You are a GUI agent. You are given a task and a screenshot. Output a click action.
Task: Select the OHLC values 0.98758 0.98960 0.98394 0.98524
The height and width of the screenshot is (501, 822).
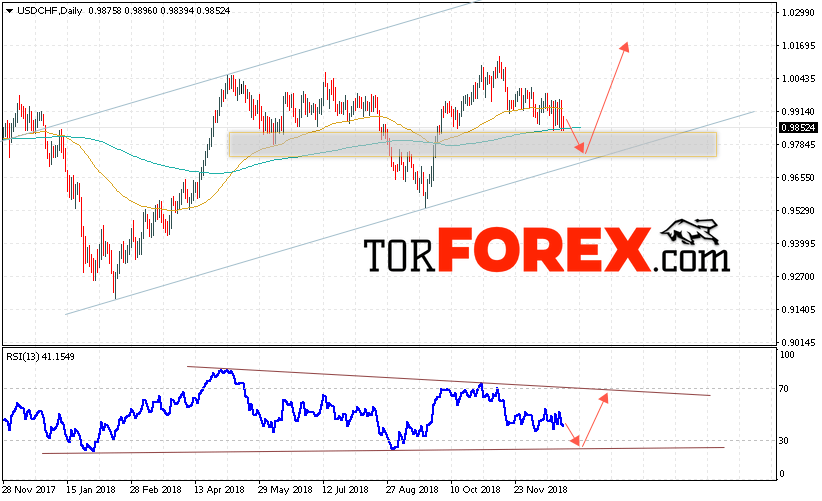coord(159,11)
